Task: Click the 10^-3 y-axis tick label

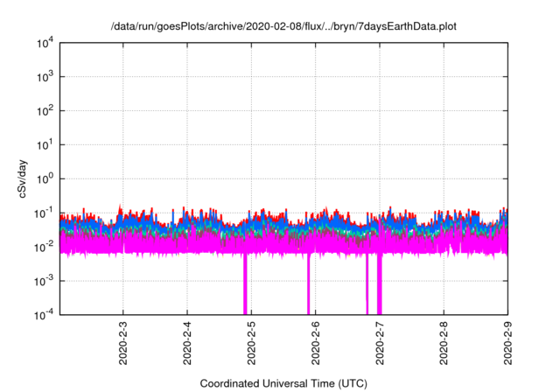Action: coord(44,282)
